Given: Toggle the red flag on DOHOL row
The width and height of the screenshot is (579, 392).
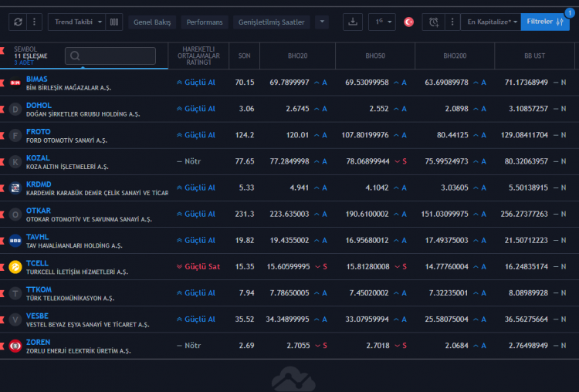Looking at the screenshot, I should tap(2, 110).
